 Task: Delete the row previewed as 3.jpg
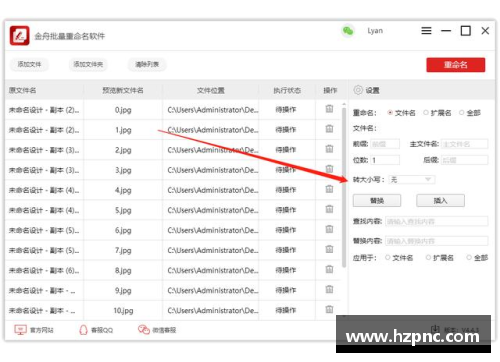point(329,169)
